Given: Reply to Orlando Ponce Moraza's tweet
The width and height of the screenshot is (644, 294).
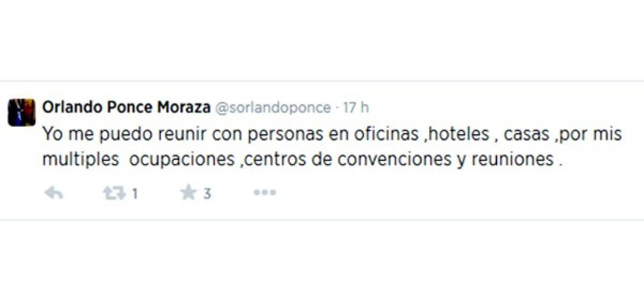Looking at the screenshot, I should (53, 193).
